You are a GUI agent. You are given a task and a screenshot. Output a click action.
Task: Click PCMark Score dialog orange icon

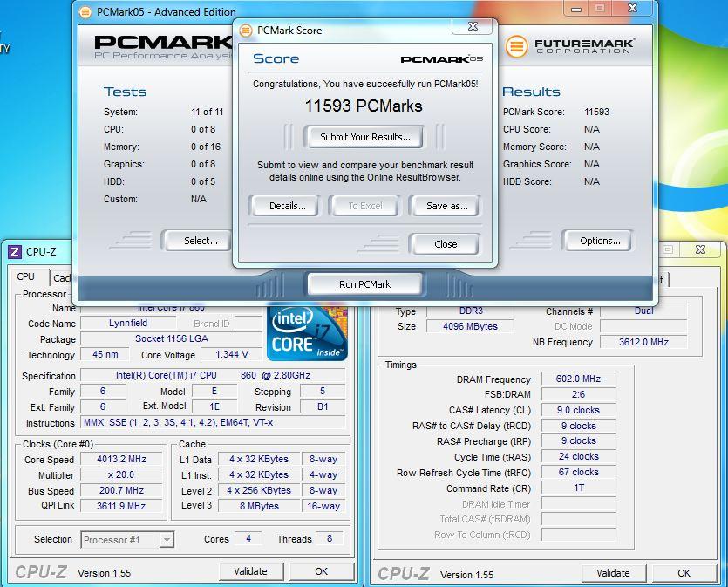tap(246, 31)
